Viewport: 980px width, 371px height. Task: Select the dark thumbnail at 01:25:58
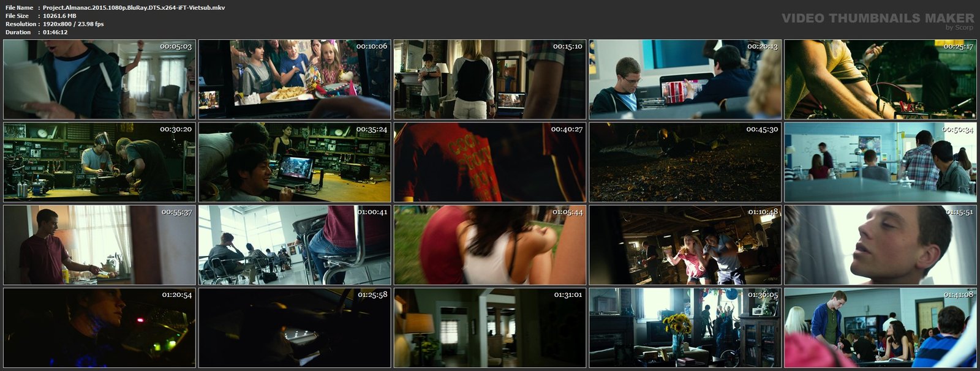click(295, 328)
